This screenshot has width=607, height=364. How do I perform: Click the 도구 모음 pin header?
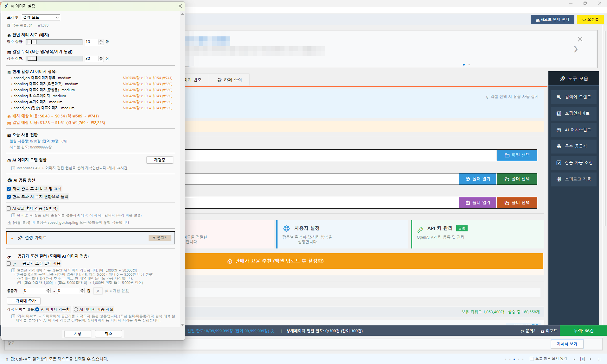[574, 78]
